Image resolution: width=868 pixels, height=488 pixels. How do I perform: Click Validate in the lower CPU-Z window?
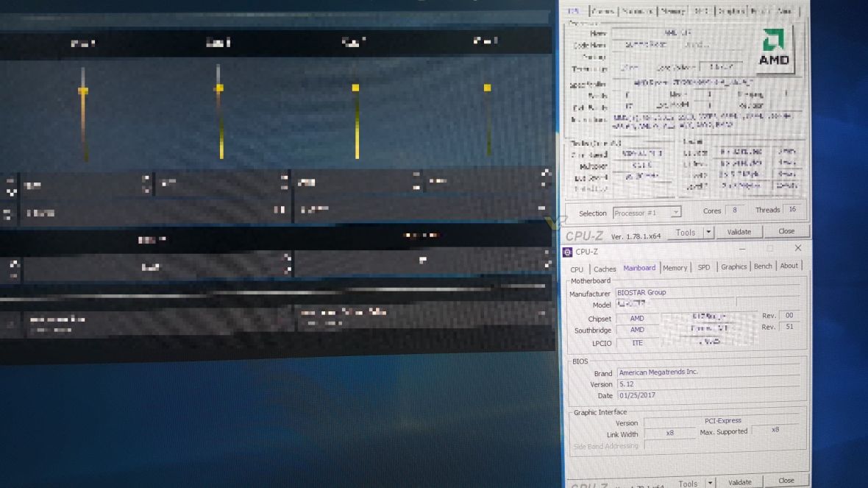point(740,482)
